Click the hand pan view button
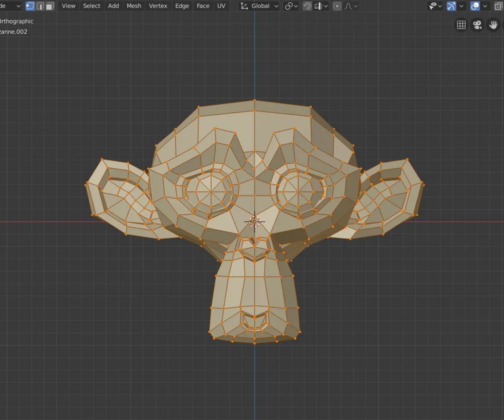Image resolution: width=504 pixels, height=420 pixels. pyautogui.click(x=493, y=25)
